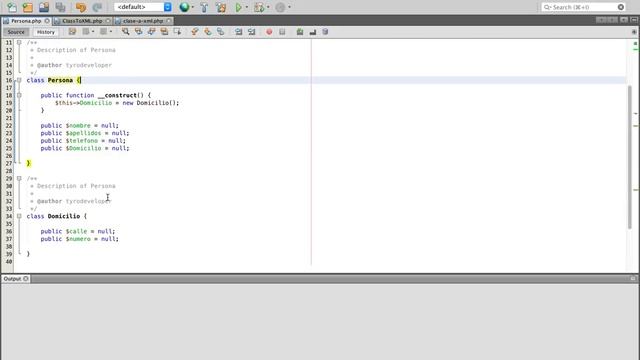This screenshot has height=360, width=640.
Task: Click the browser globe icon
Action: 184,7
